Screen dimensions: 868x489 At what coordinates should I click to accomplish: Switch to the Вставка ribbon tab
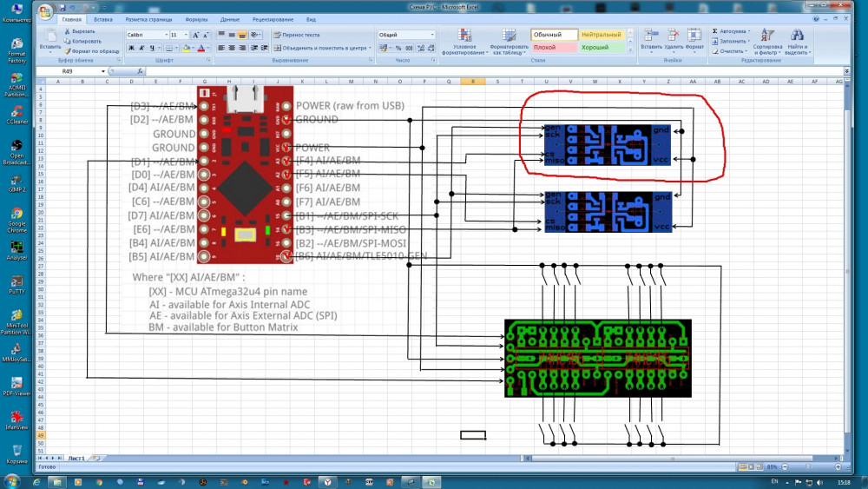click(103, 18)
